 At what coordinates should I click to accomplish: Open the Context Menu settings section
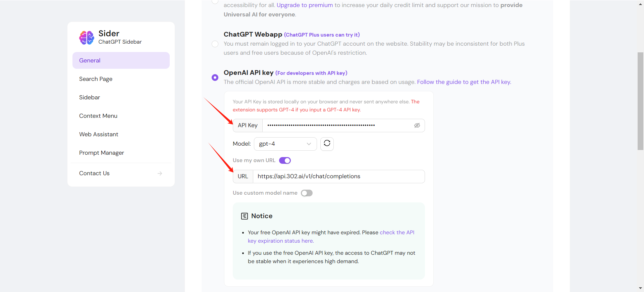coord(98,115)
